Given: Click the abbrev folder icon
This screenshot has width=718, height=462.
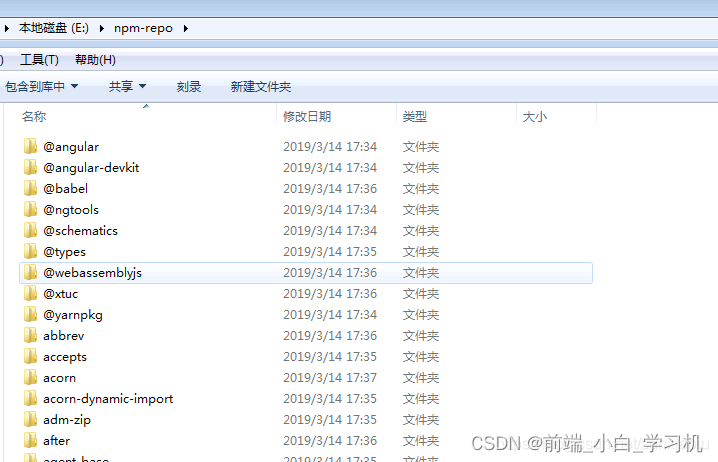Looking at the screenshot, I should pos(30,336).
